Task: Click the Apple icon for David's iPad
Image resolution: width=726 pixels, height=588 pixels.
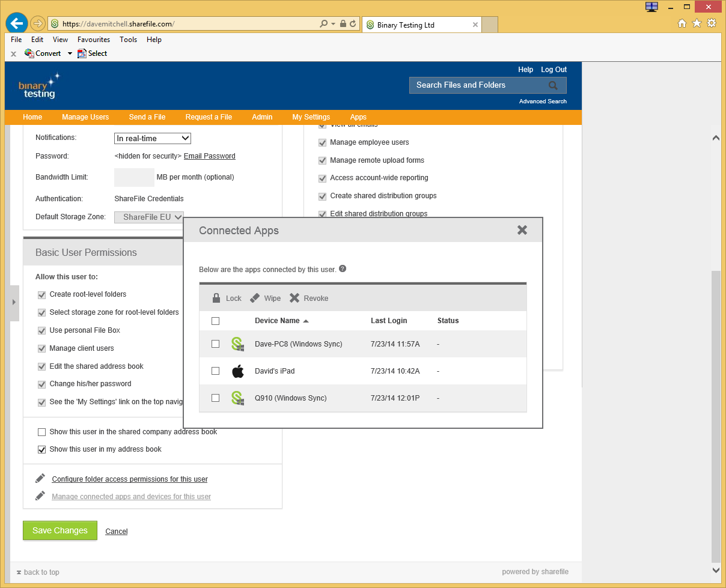Action: pos(238,371)
